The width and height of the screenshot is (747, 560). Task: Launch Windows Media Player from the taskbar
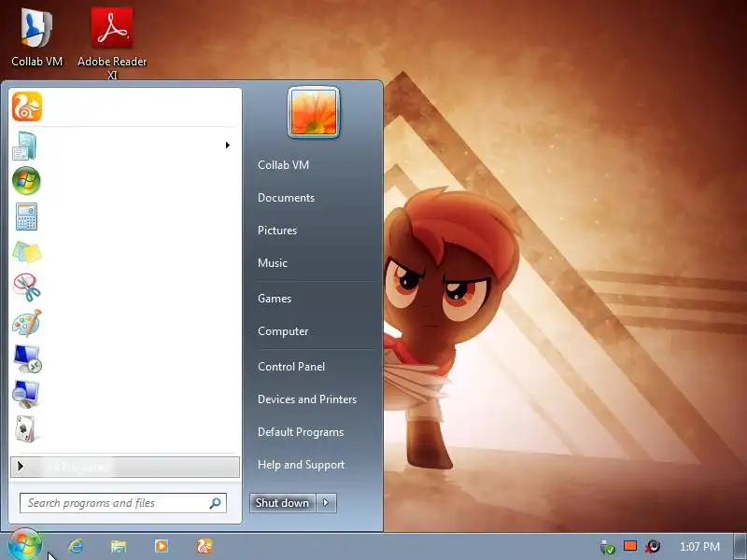tap(162, 546)
